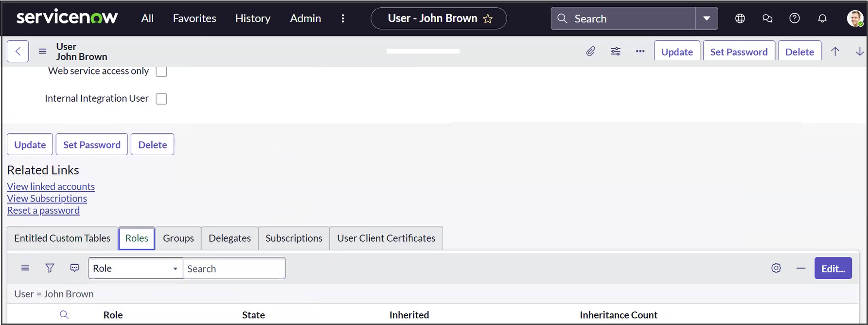Open the notifications bell icon
The height and width of the screenshot is (325, 868).
[822, 18]
